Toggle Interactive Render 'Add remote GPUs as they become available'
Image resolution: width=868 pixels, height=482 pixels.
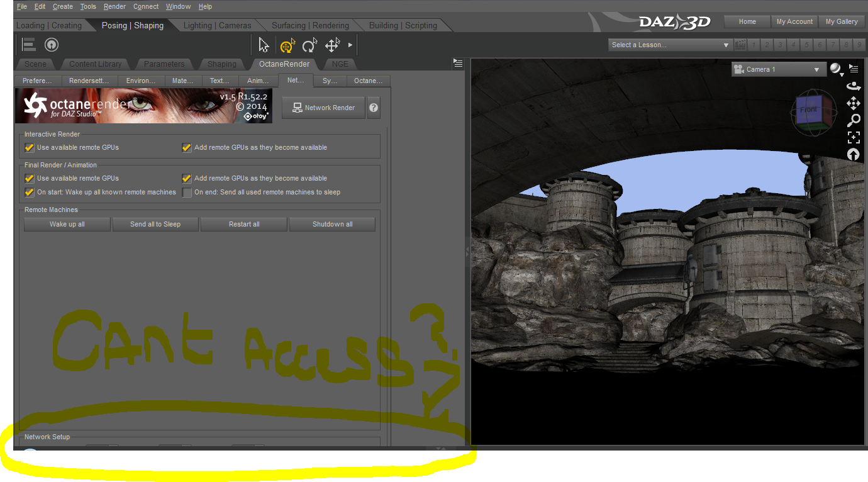[x=186, y=147]
